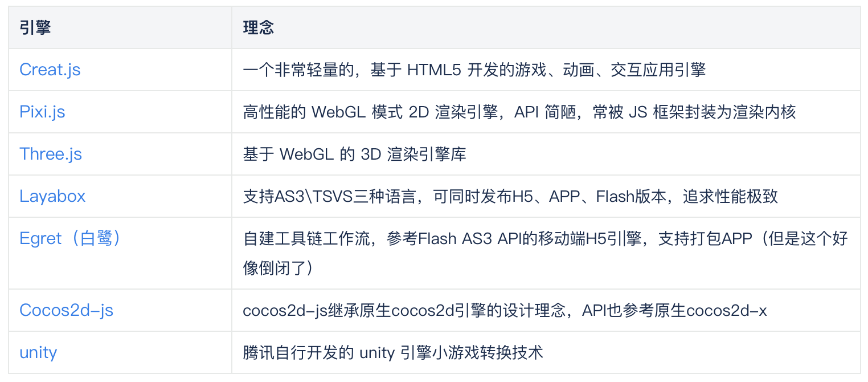
Task: Click description starting 高性能的 WebGL 模式
Action: click(519, 112)
